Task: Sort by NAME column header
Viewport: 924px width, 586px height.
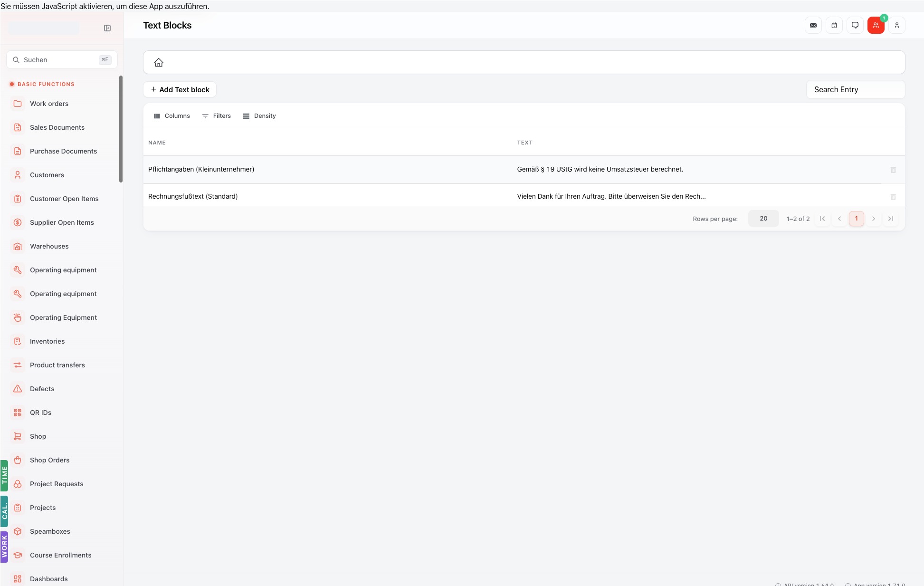Action: 157,143
